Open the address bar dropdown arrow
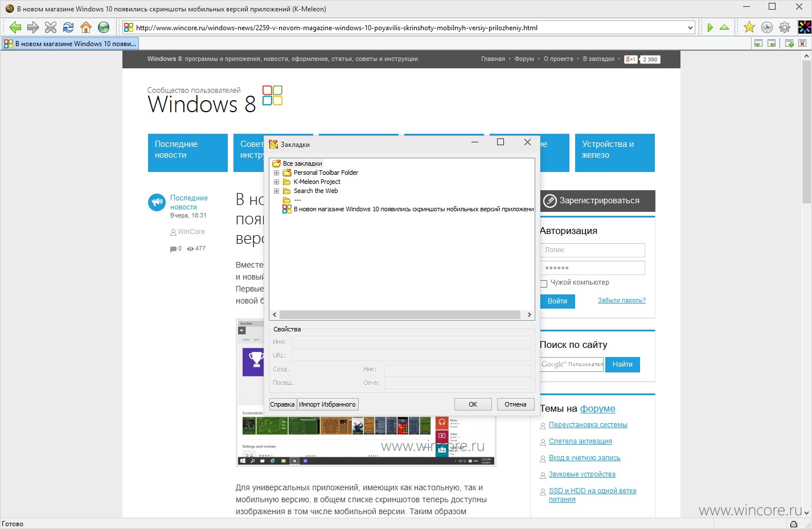Viewport: 812px width, 529px height. 690,27
